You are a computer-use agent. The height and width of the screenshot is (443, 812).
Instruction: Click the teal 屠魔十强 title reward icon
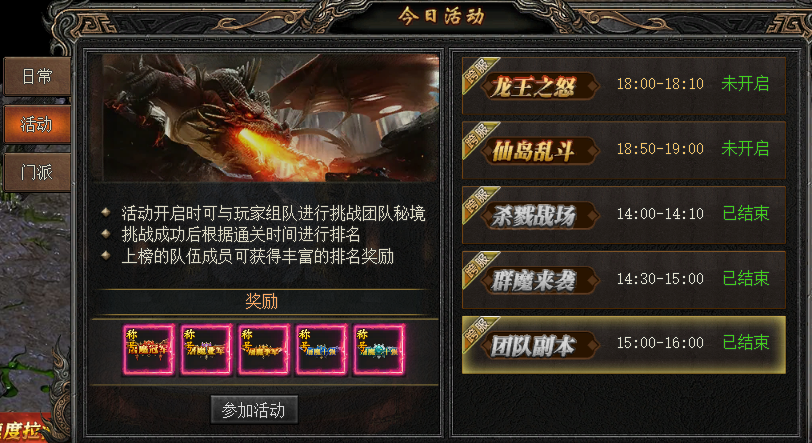(x=379, y=349)
